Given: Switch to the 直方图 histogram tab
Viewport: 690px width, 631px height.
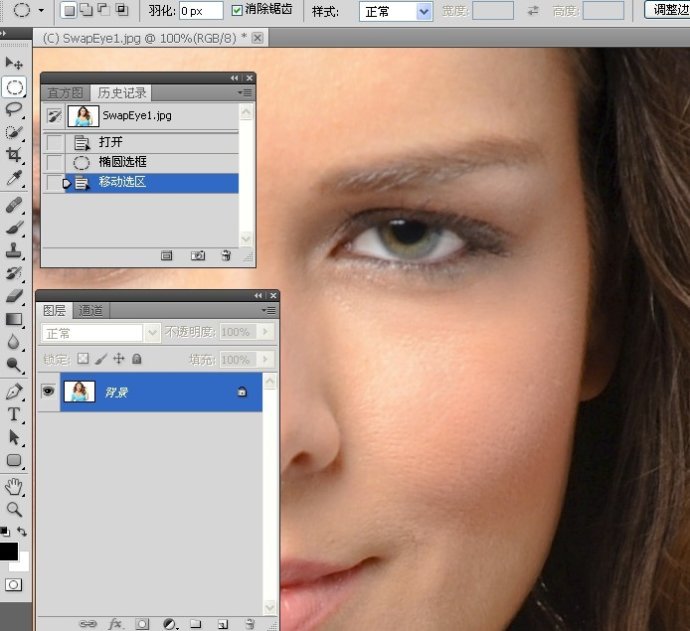Looking at the screenshot, I should click(x=65, y=93).
